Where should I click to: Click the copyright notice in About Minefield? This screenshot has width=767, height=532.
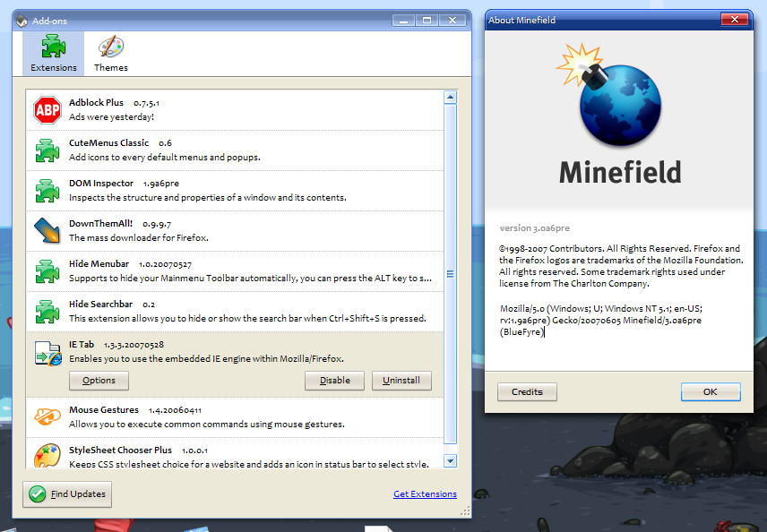621,266
